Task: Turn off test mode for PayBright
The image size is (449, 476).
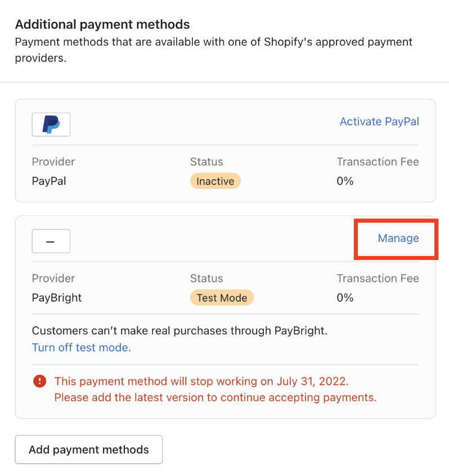Action: pos(82,347)
